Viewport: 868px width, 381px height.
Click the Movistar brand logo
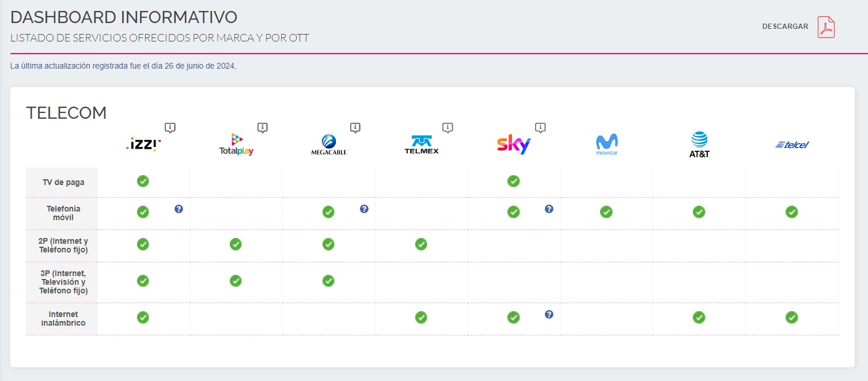[x=607, y=145]
